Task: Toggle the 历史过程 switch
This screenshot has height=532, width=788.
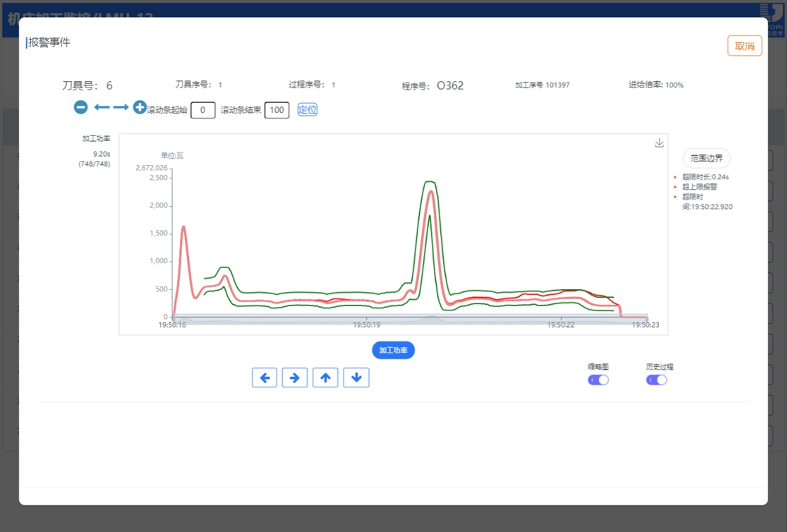Action: click(657, 380)
